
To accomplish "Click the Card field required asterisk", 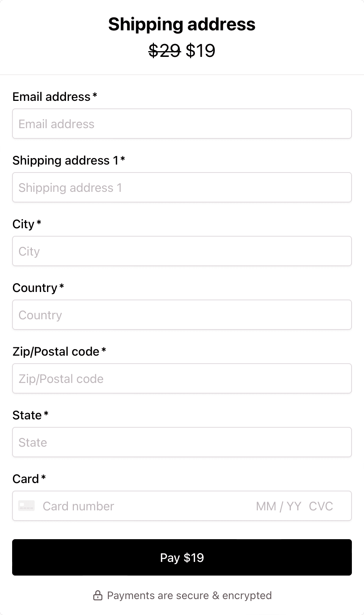I will pos(43,478).
